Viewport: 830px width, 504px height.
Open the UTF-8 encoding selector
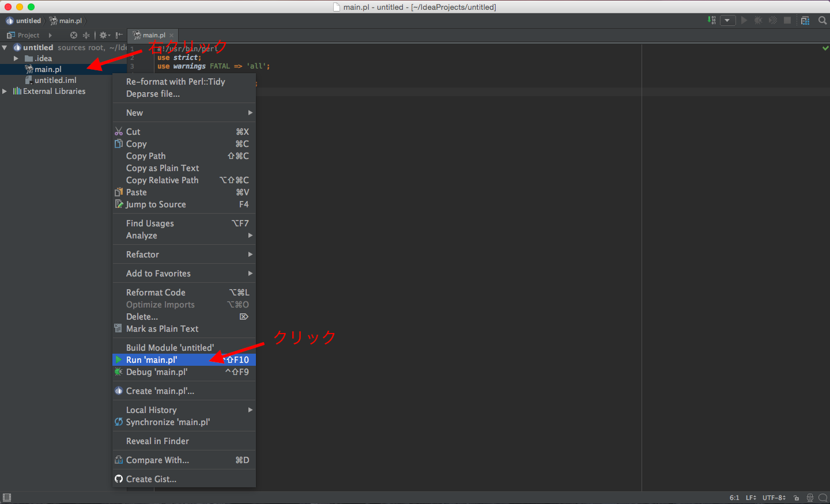[x=774, y=498]
